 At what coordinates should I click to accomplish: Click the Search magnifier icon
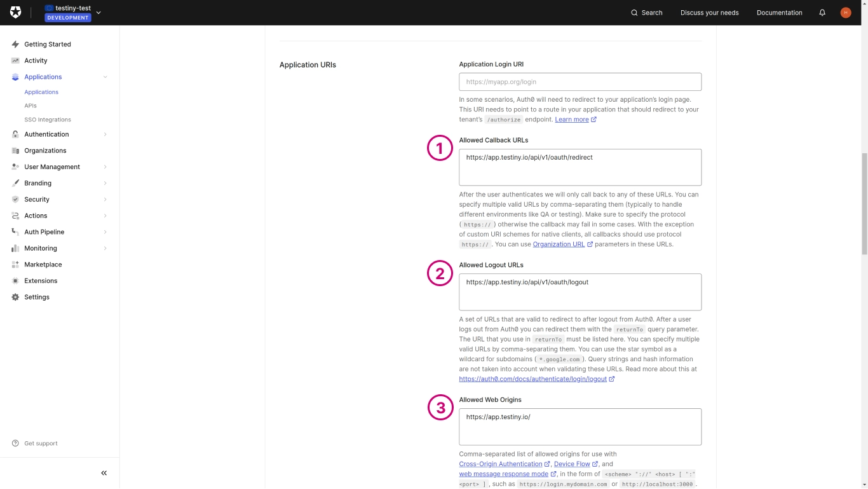tap(634, 13)
